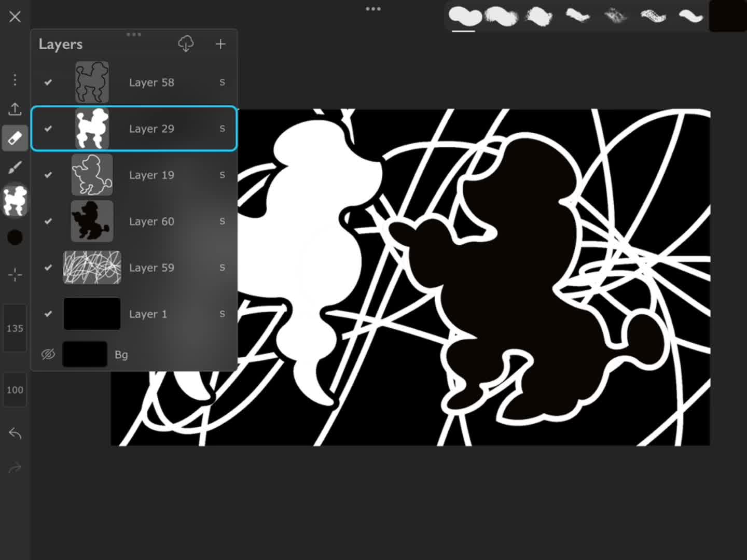Grab the Layers panel three-dot drag handle

pos(134,35)
